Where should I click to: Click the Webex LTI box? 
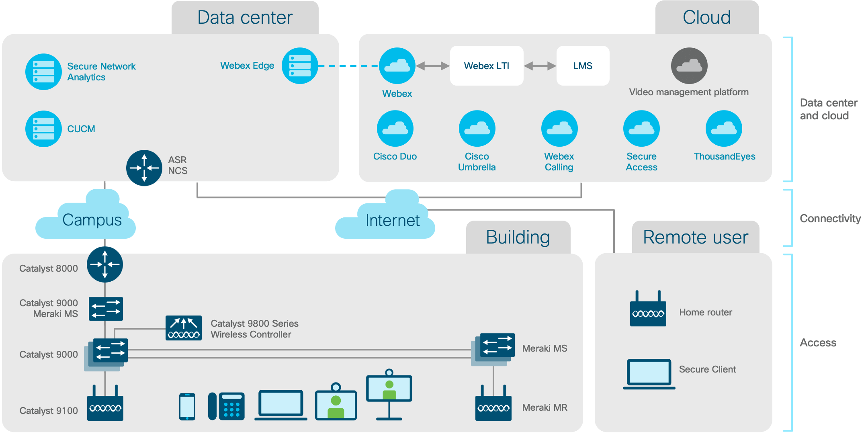(x=487, y=66)
